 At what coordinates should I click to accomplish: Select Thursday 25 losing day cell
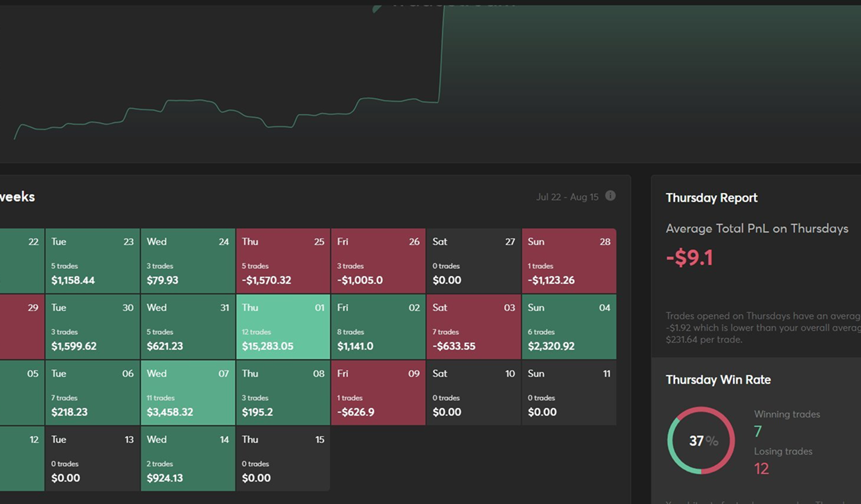(283, 261)
